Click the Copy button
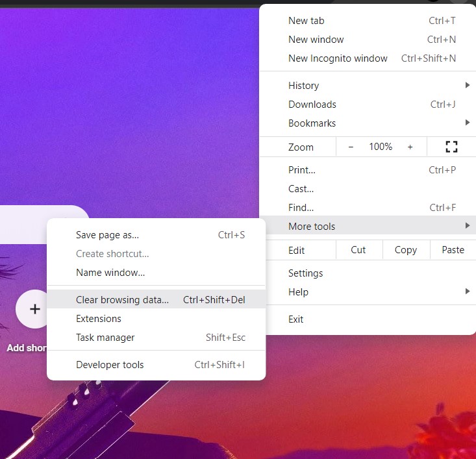 coord(407,250)
